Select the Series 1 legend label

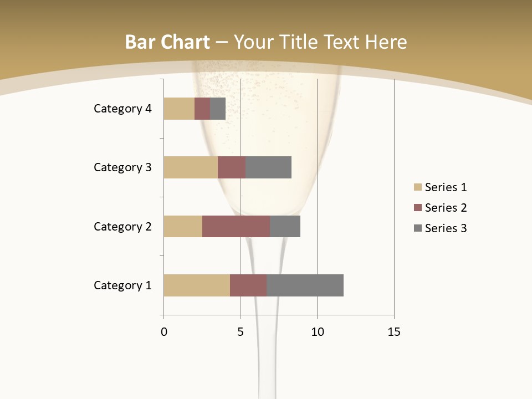coord(446,187)
